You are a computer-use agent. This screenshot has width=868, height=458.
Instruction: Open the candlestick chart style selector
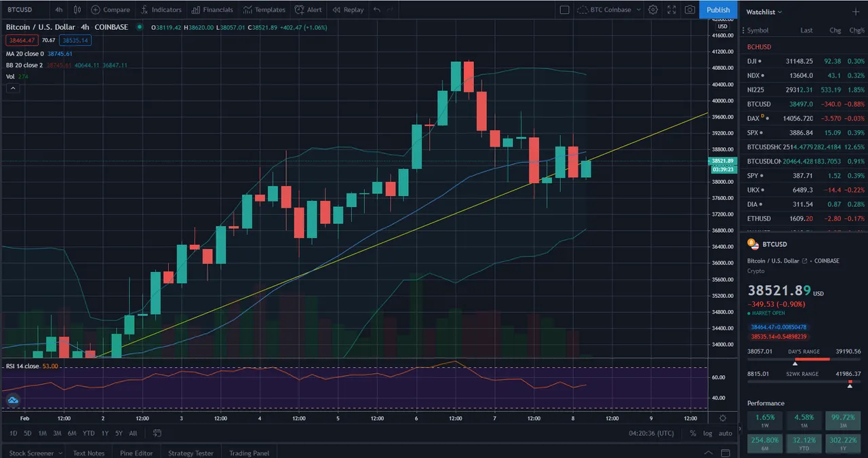(77, 9)
